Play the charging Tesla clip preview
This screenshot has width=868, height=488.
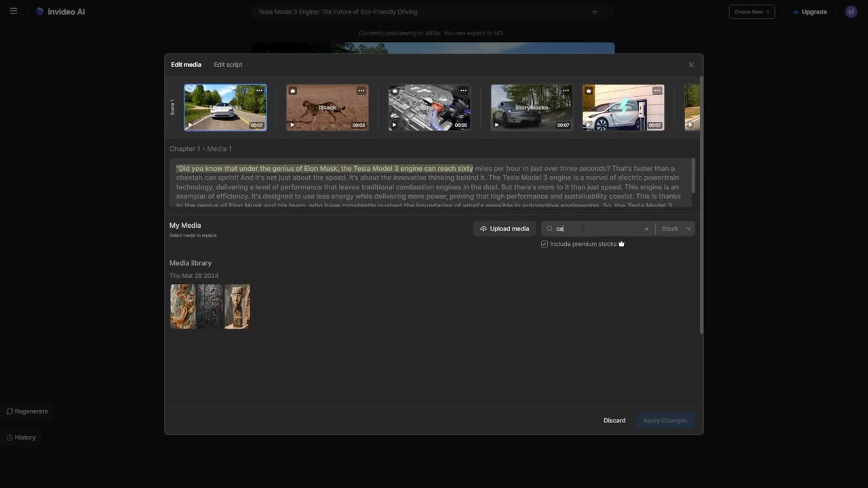[588, 125]
